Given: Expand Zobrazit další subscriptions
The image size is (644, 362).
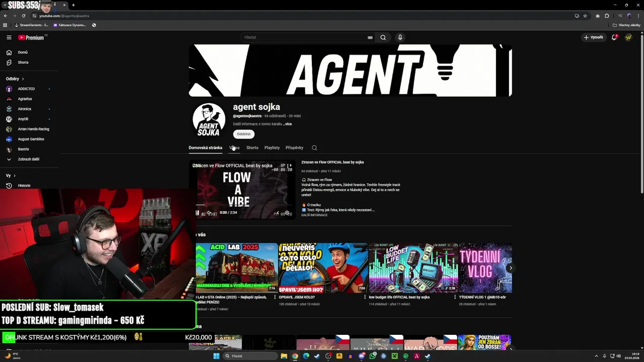Looking at the screenshot, I should click(29, 159).
